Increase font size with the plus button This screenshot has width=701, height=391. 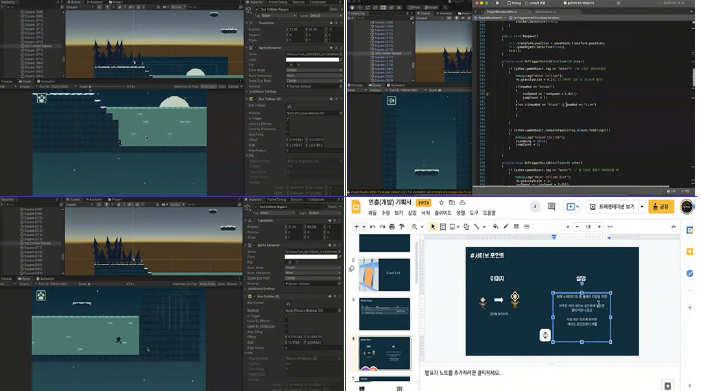coord(599,227)
